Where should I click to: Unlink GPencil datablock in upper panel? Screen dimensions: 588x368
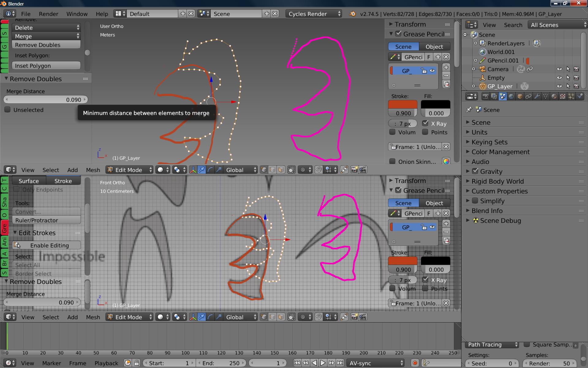pyautogui.click(x=446, y=57)
